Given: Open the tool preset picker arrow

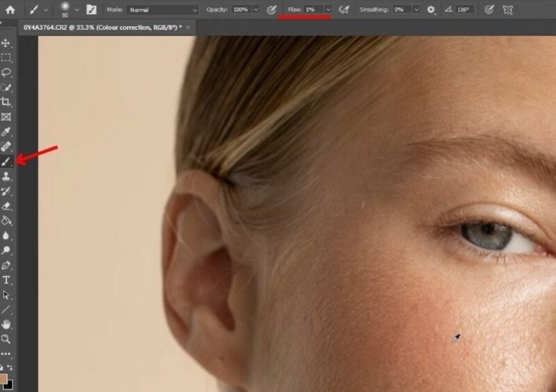Looking at the screenshot, I should (x=46, y=10).
